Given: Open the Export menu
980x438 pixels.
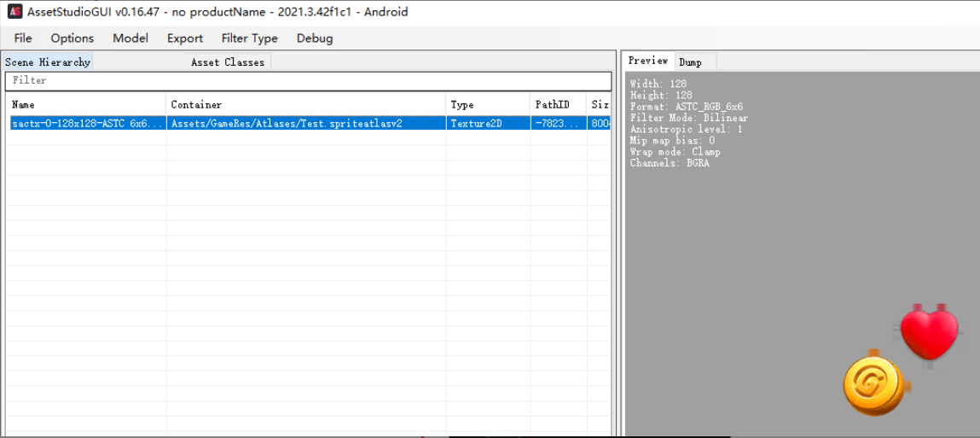Looking at the screenshot, I should pyautogui.click(x=185, y=38).
